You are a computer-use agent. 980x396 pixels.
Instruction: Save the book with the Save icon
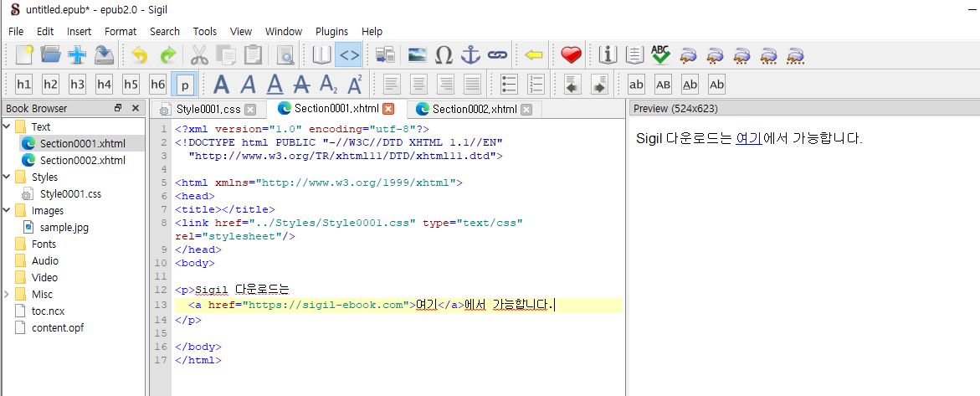(x=104, y=55)
